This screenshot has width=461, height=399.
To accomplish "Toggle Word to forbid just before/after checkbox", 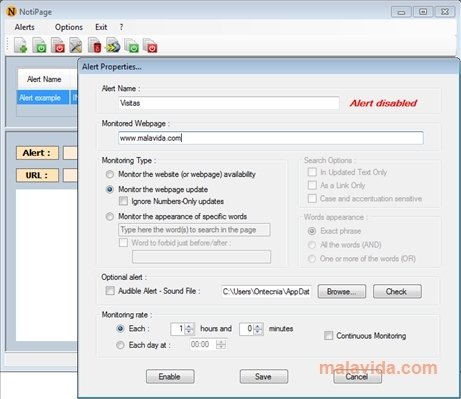I will [x=123, y=243].
